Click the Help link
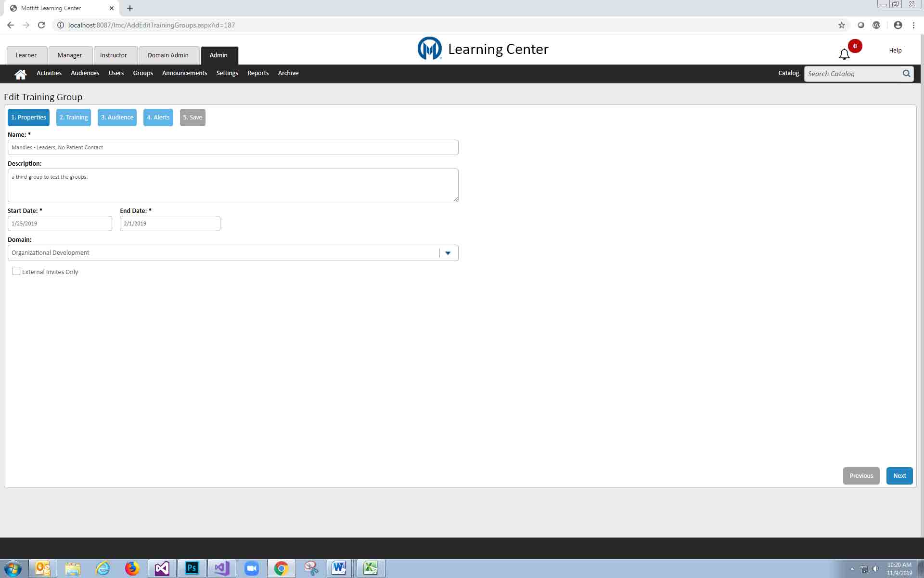This screenshot has height=578, width=924. click(895, 51)
